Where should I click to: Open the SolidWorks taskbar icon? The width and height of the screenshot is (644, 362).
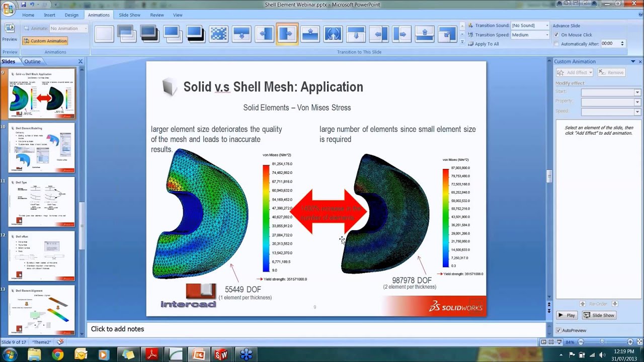point(221,355)
